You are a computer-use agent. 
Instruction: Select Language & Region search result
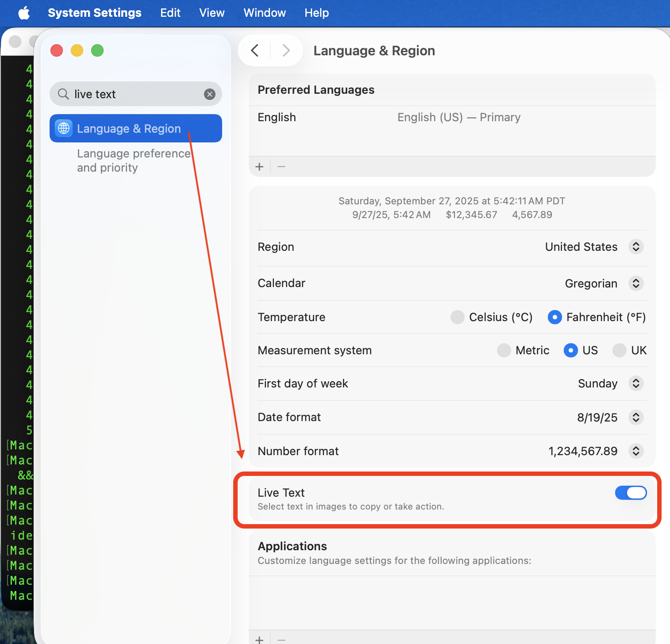click(x=136, y=128)
